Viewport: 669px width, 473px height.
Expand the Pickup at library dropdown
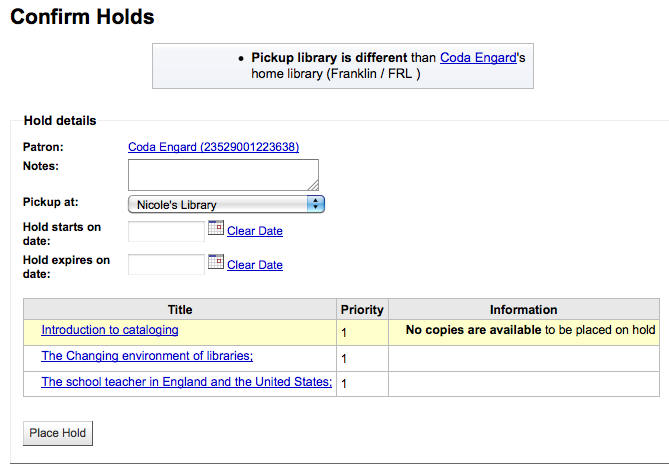226,204
